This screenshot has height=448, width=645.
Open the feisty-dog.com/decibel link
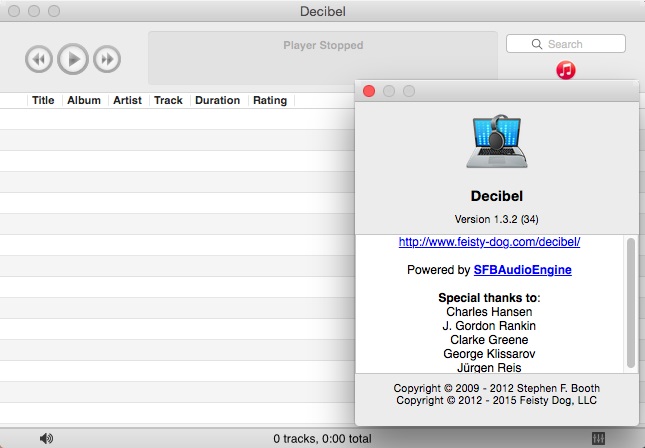pyautogui.click(x=489, y=242)
